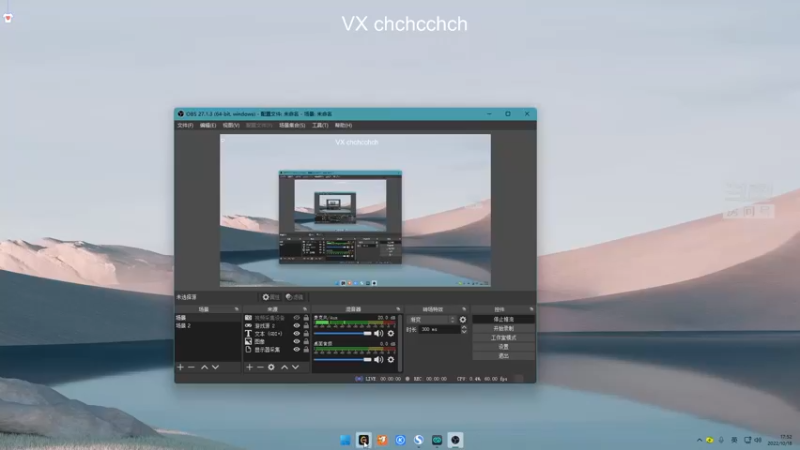The image size is (800, 450).
Task: Click the OBS preview canvas
Action: tap(355, 210)
